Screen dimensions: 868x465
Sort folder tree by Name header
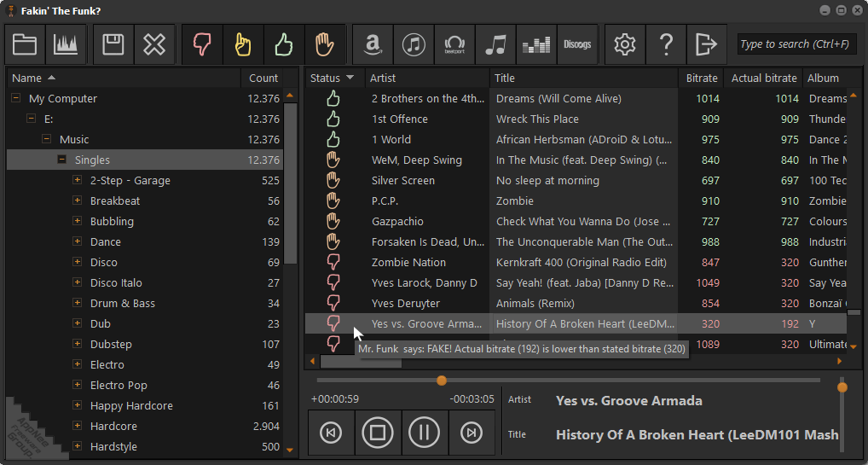[x=124, y=78]
